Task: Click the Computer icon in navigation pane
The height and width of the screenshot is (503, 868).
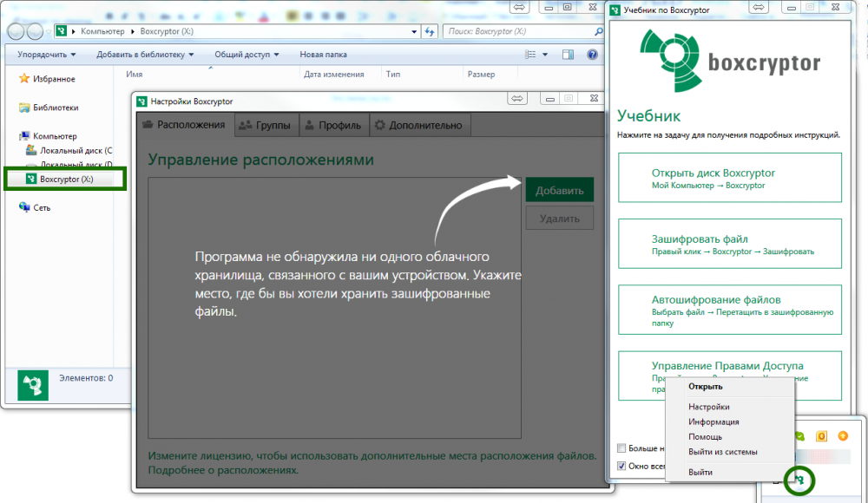Action: pos(23,135)
